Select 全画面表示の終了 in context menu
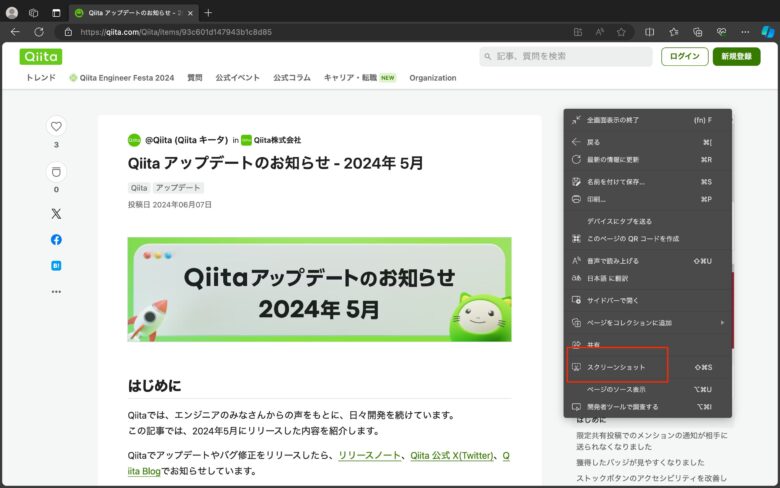 (x=647, y=120)
